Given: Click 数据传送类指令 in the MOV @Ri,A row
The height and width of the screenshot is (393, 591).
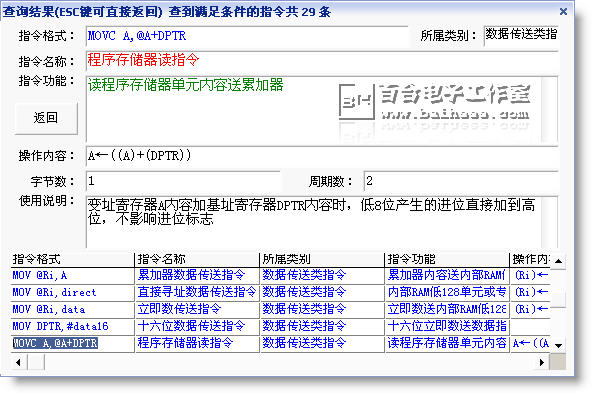Looking at the screenshot, I should coord(322,275).
